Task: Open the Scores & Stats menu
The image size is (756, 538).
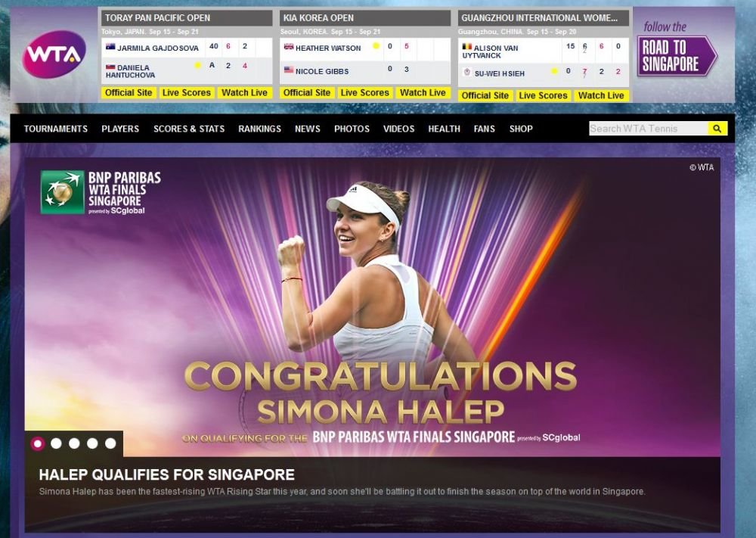Action: tap(189, 129)
